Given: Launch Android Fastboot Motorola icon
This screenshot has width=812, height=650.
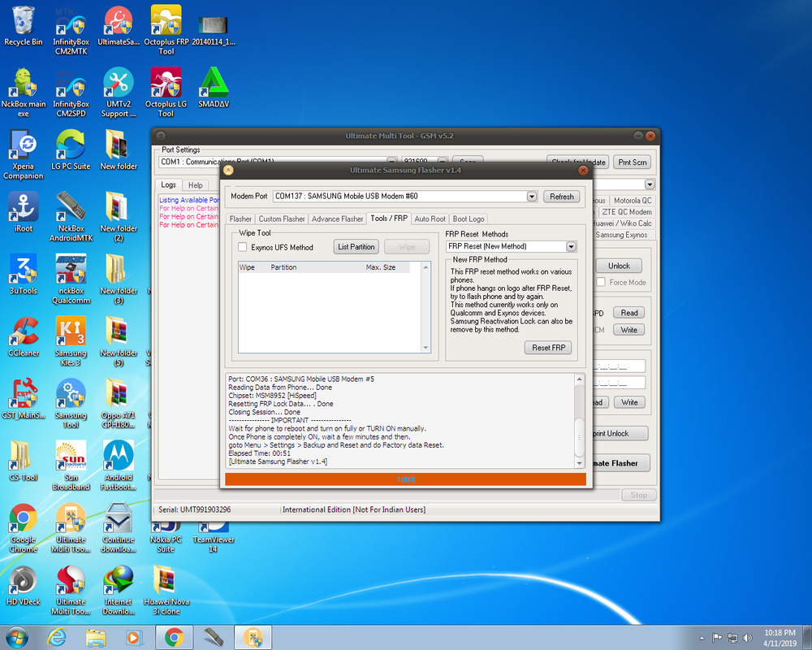Looking at the screenshot, I should (119, 466).
